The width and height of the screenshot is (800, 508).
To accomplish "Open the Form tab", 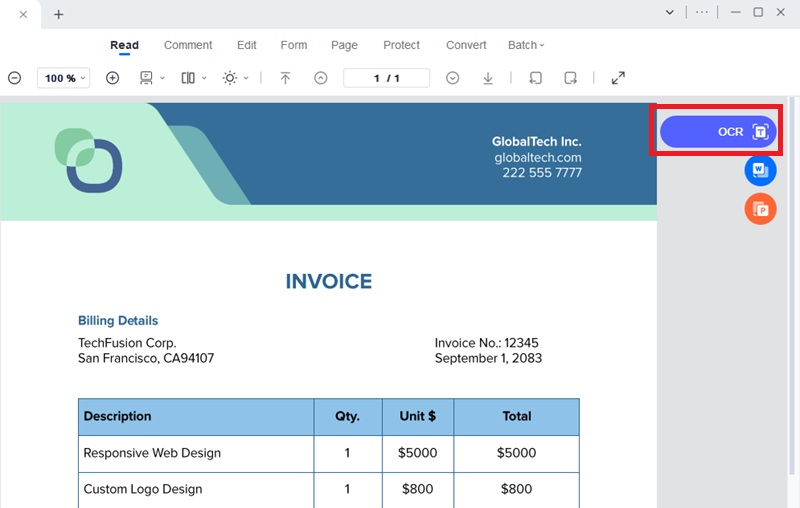I will [294, 45].
